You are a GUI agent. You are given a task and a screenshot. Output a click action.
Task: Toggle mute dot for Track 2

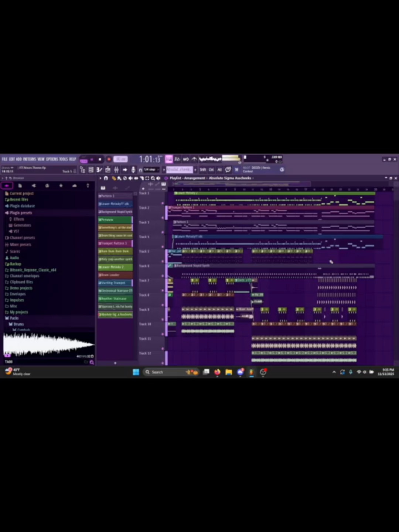click(163, 218)
